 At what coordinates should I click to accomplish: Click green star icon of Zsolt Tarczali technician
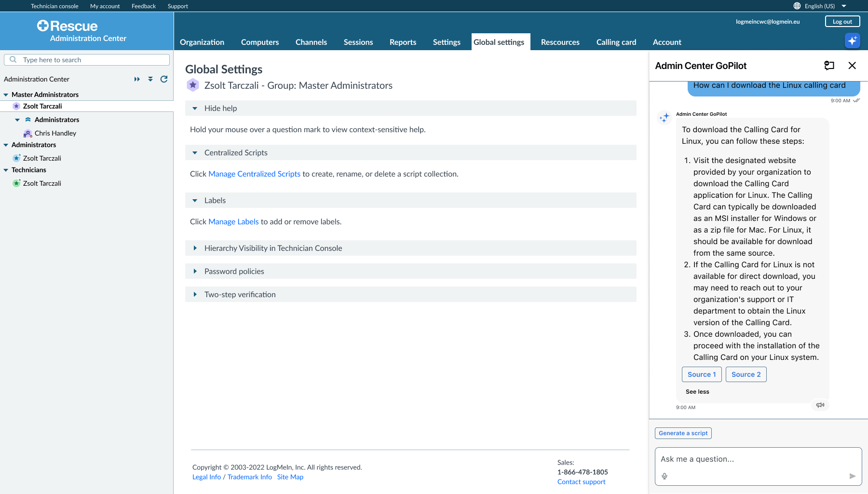click(x=16, y=183)
